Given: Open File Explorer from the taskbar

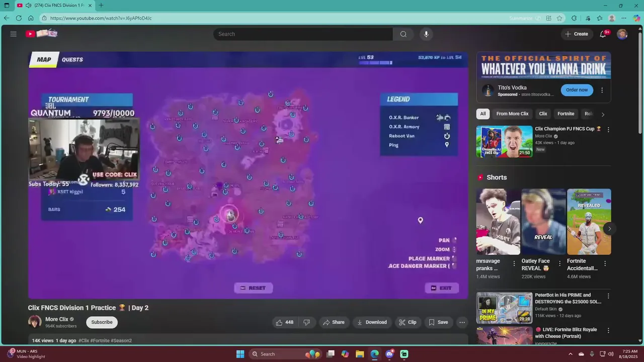Looking at the screenshot, I should pos(360,354).
